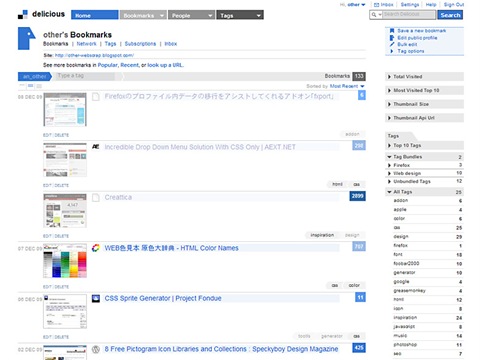Click the Help link in header
This screenshot has width=480, height=360.
coord(431,5)
